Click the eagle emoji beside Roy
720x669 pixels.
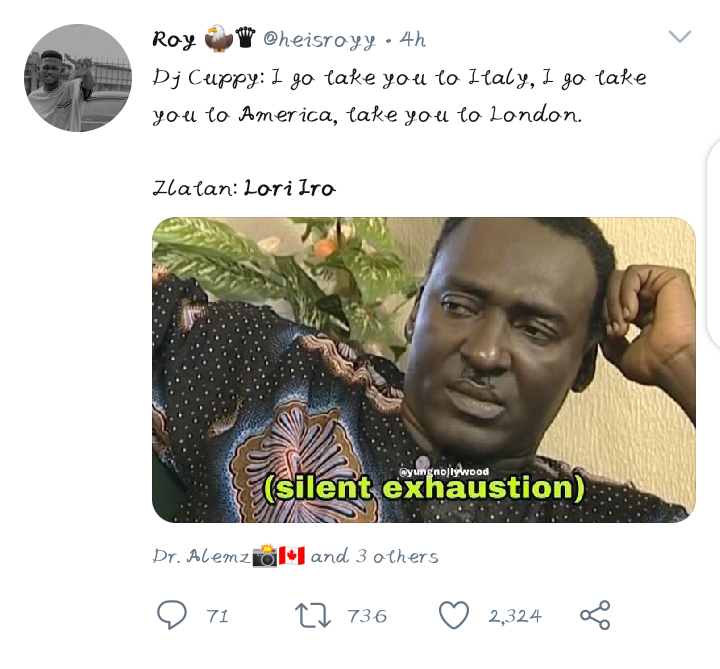pos(219,39)
